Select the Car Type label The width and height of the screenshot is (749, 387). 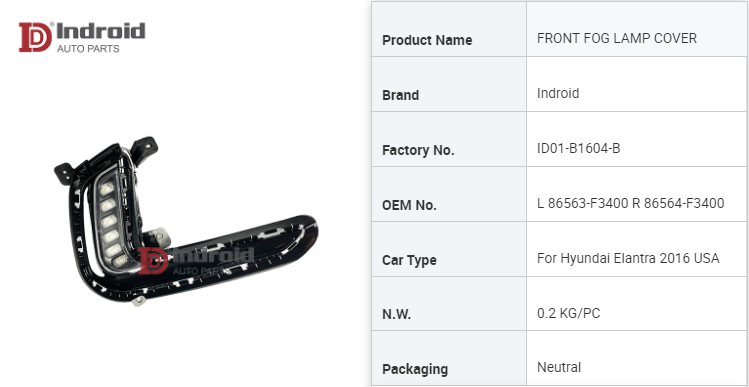409,260
